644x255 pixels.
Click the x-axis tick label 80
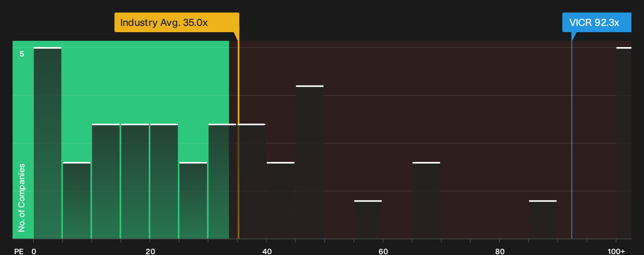500,251
